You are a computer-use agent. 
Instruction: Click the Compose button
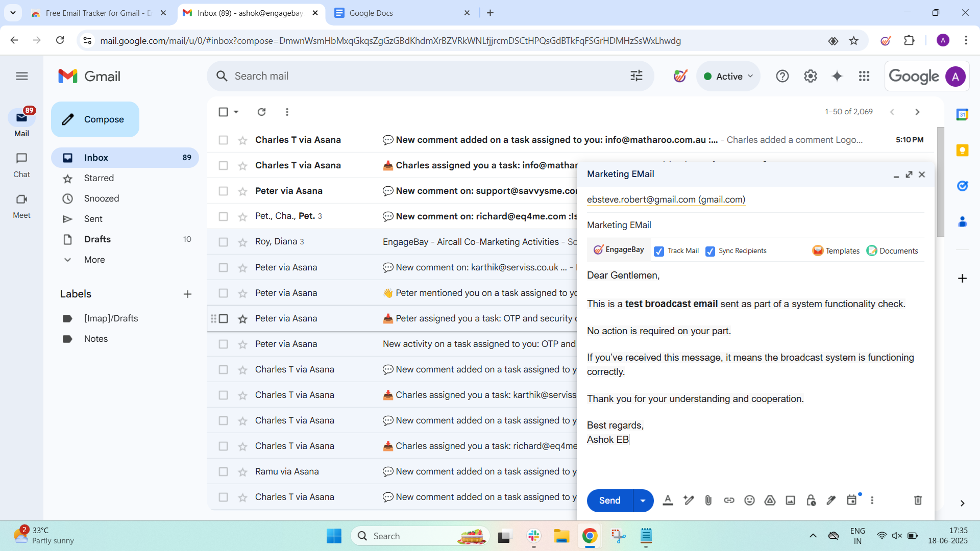[95, 119]
